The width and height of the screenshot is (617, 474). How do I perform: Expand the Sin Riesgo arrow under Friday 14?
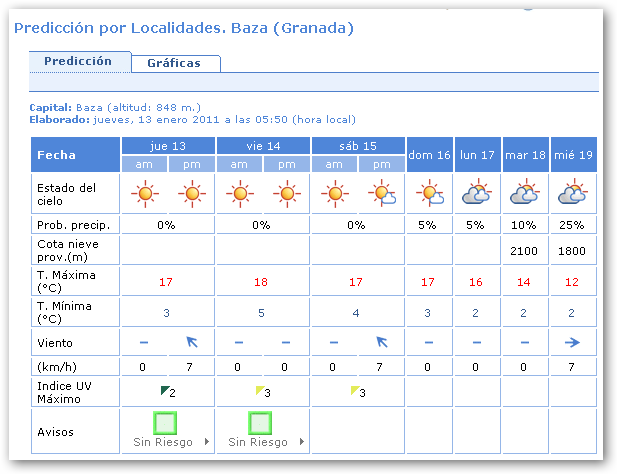pyautogui.click(x=301, y=442)
